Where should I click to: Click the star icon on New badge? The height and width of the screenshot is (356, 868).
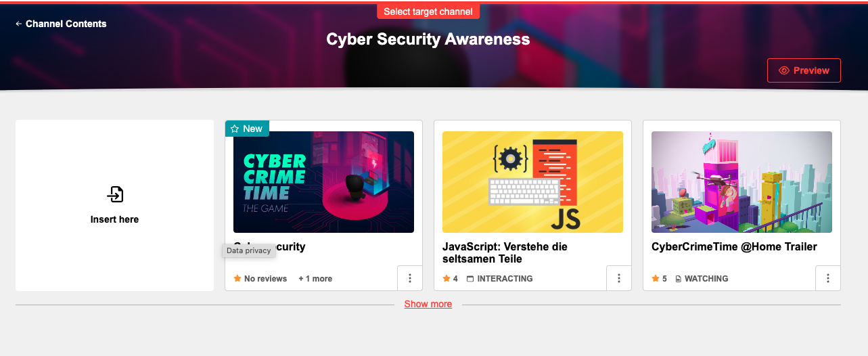click(x=235, y=129)
